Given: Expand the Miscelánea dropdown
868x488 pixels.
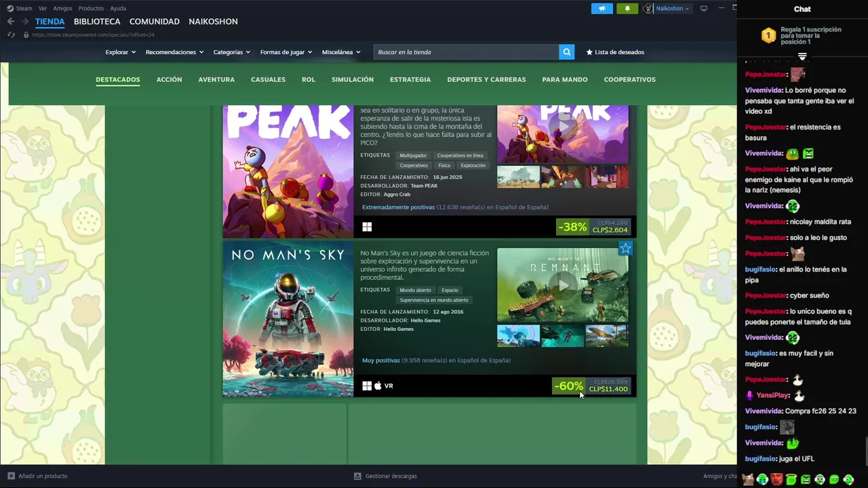Looking at the screenshot, I should pyautogui.click(x=341, y=52).
